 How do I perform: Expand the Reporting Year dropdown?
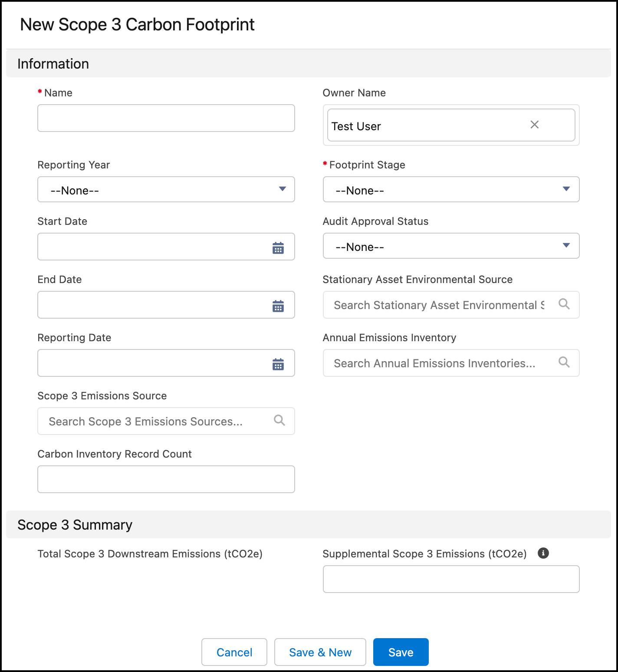(166, 189)
